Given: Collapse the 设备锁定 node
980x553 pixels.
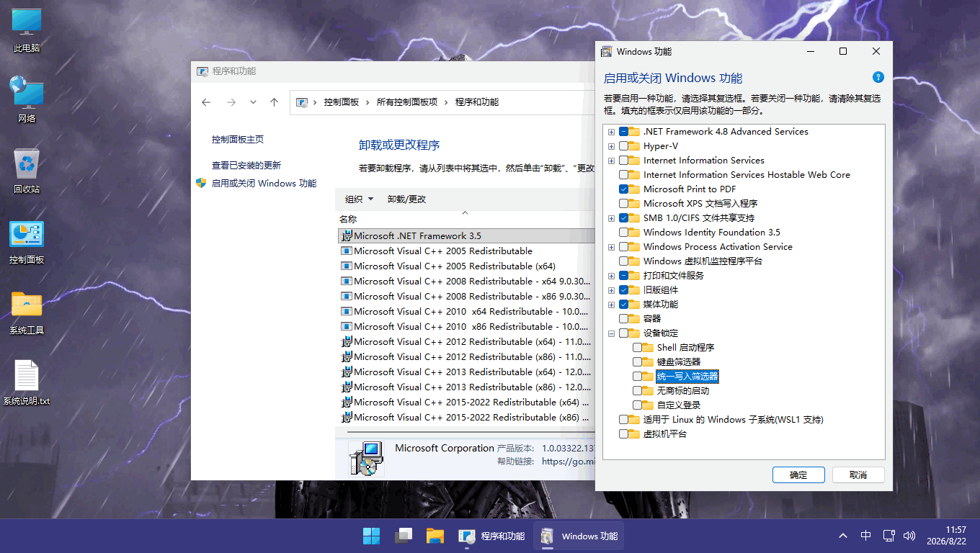Looking at the screenshot, I should 611,333.
